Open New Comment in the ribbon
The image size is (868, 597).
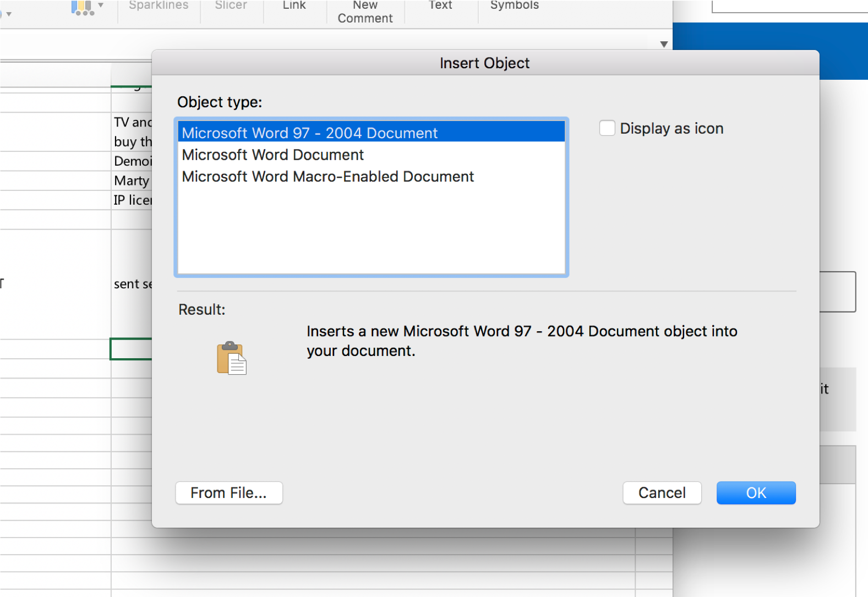pos(365,12)
